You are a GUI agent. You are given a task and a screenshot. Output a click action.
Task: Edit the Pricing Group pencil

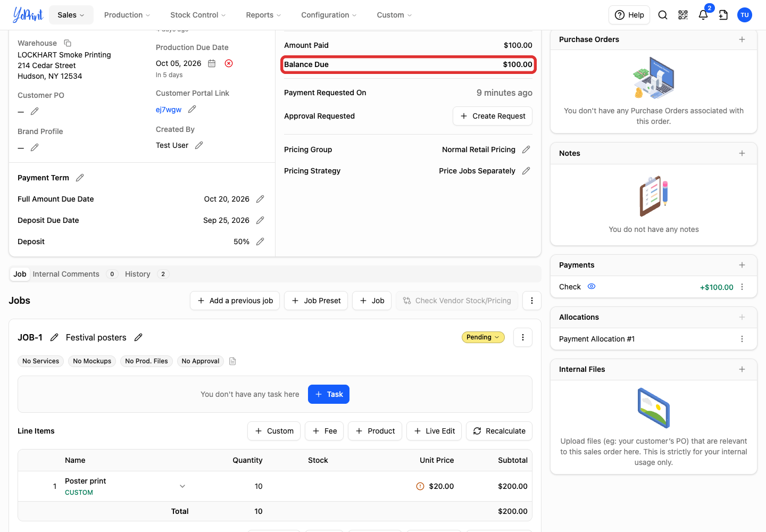pos(526,149)
